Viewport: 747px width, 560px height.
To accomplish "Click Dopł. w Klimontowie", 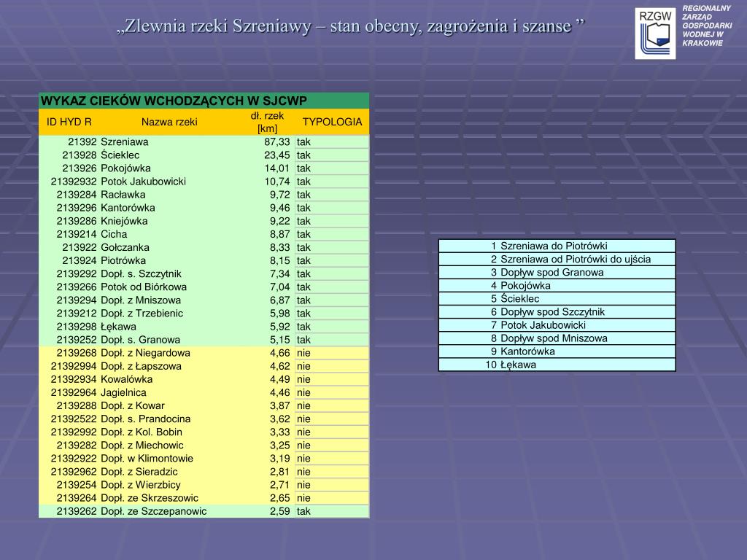I will coord(147,459).
